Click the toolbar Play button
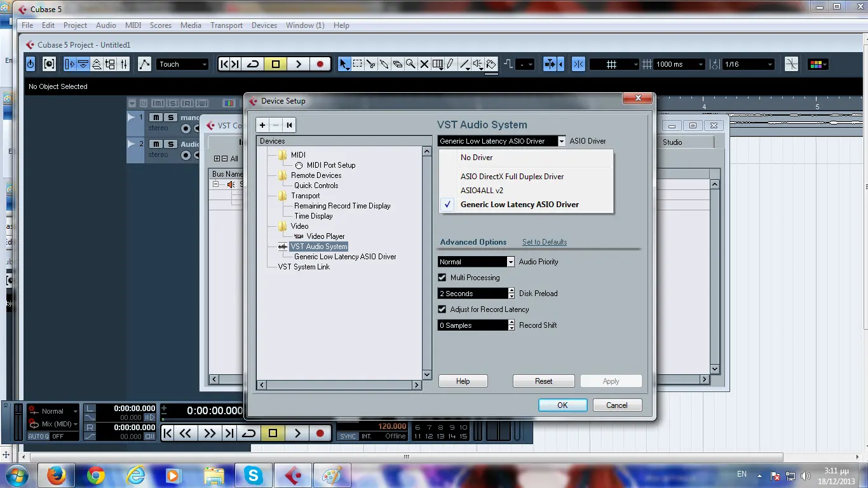 click(x=298, y=64)
